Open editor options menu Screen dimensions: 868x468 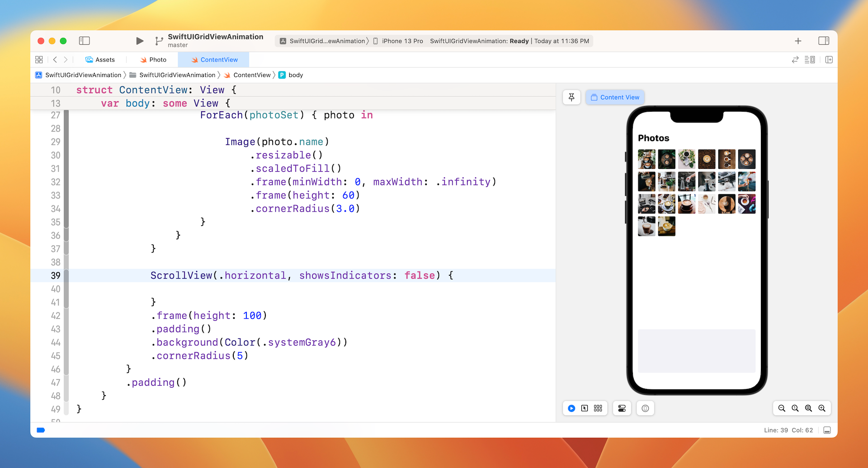tap(810, 60)
